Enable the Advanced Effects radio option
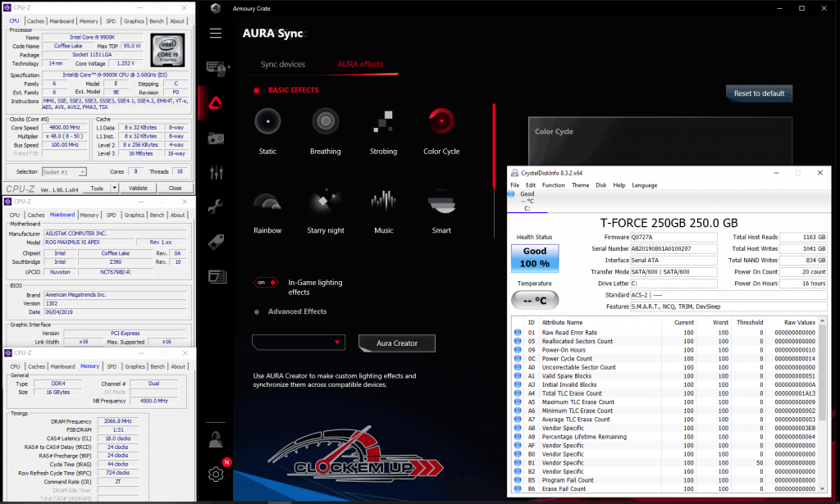The image size is (840, 504). pos(257,312)
